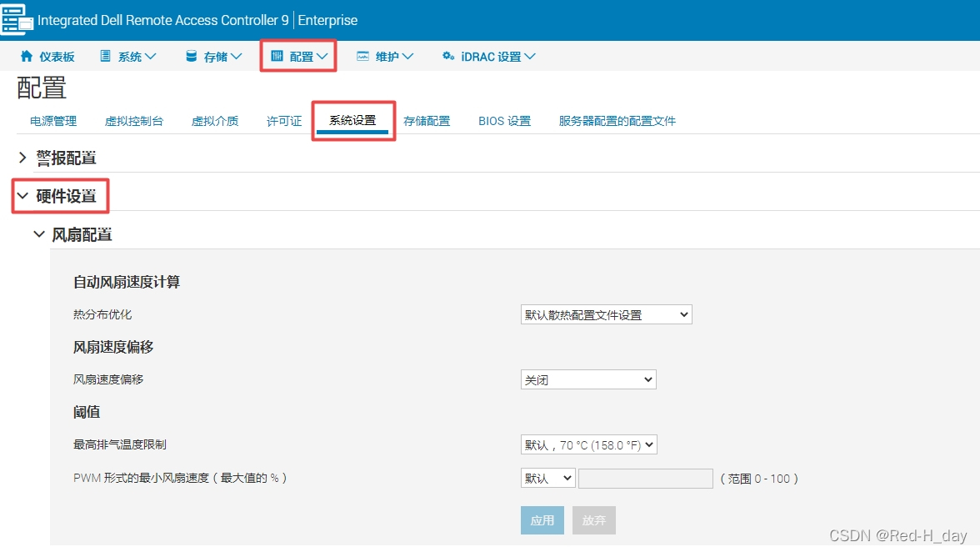Click the 阈值 heading

tap(87, 412)
